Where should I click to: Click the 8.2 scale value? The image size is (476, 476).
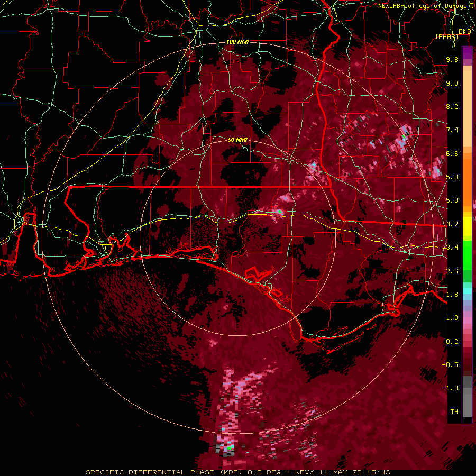(452, 106)
